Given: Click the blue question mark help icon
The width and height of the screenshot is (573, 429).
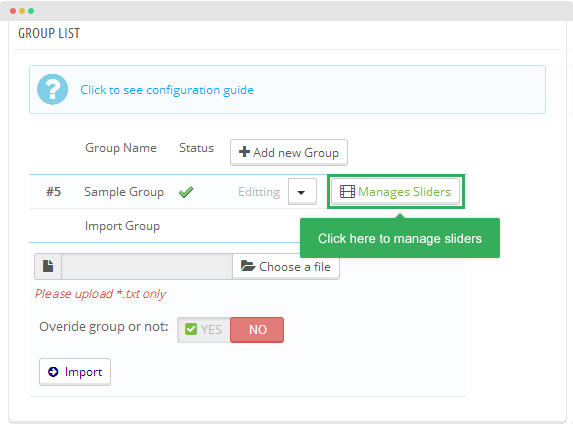Looking at the screenshot, I should coord(53,90).
